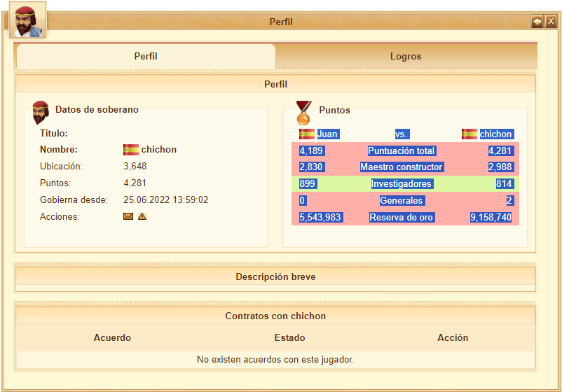Click the Acciones: label

click(x=60, y=216)
